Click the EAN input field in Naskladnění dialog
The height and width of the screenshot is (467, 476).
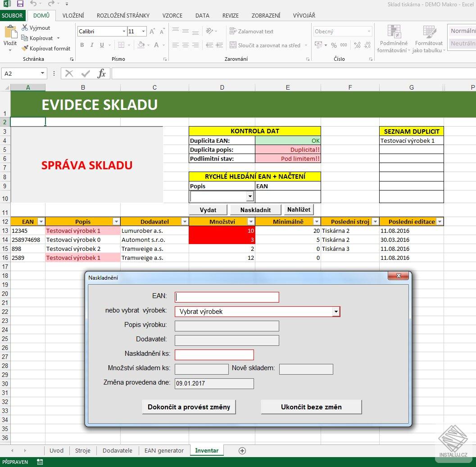tap(227, 297)
